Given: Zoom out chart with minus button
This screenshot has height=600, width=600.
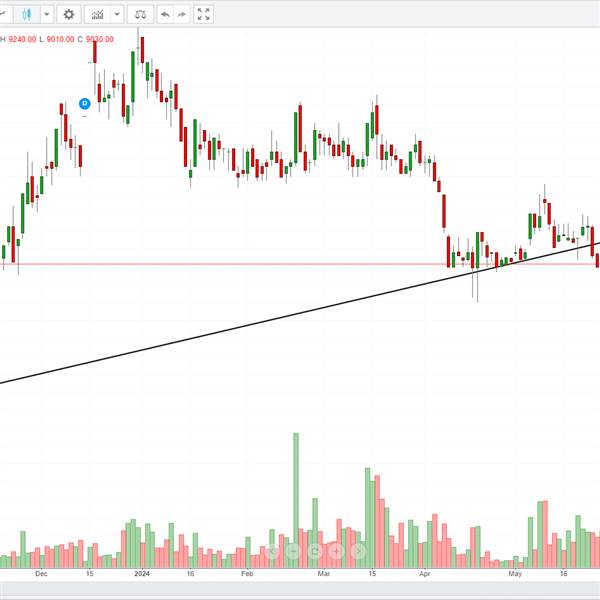Looking at the screenshot, I should tap(294, 551).
